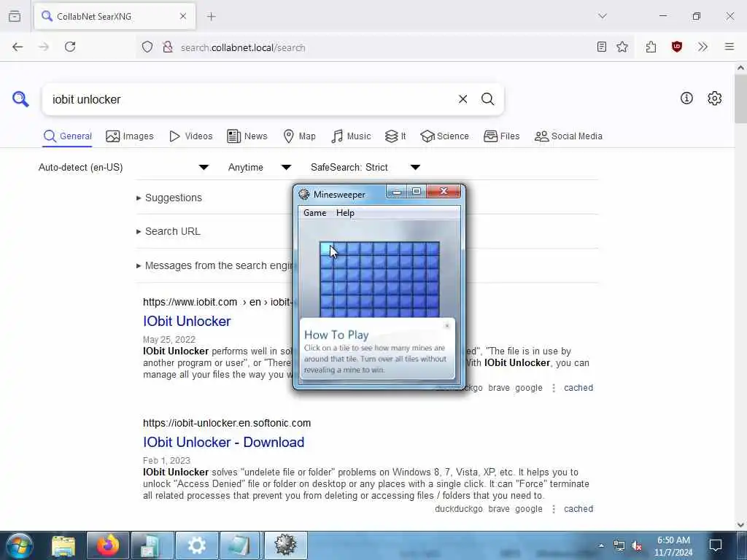
Task: Click the insecure connection lock icon
Action: coord(167,47)
